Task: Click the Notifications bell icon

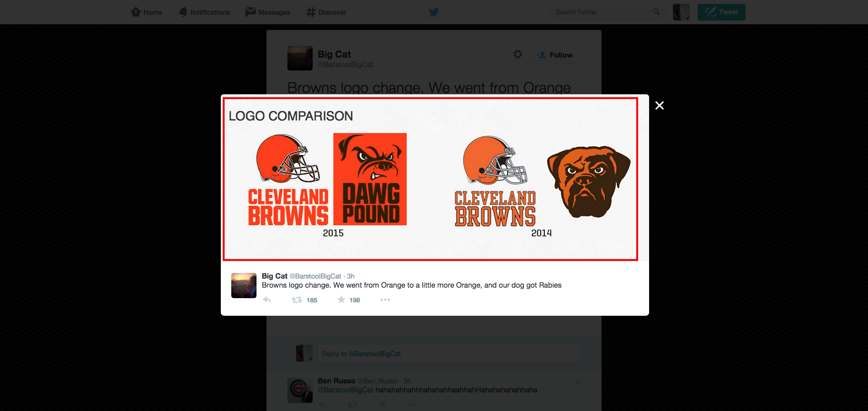Action: [183, 12]
